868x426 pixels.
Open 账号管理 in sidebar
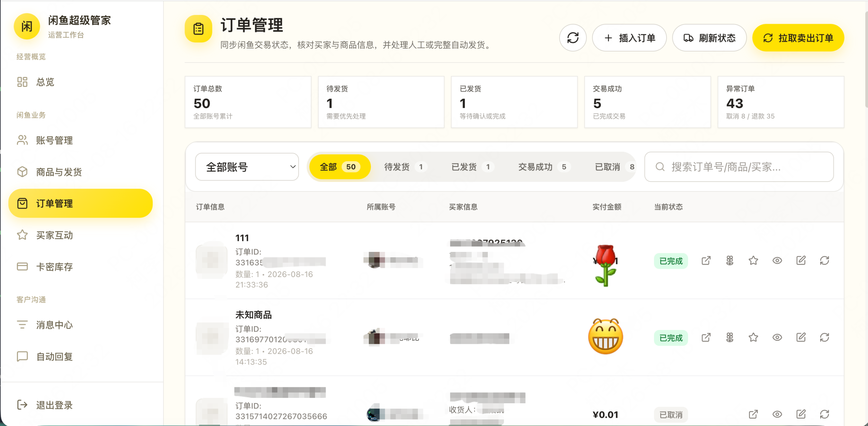(80, 140)
